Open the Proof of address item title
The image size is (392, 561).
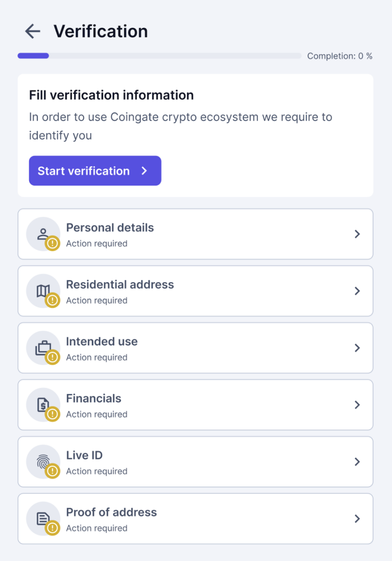[x=112, y=512]
